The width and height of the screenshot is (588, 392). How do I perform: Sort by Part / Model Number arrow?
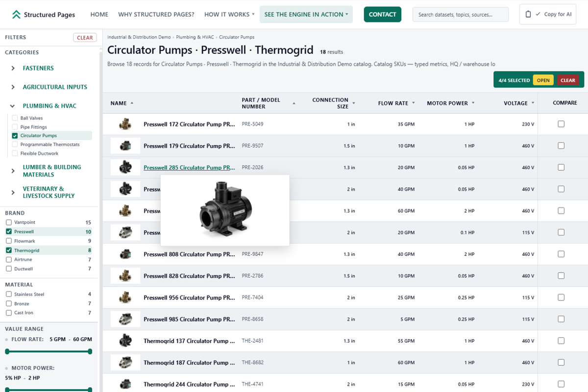pos(294,103)
